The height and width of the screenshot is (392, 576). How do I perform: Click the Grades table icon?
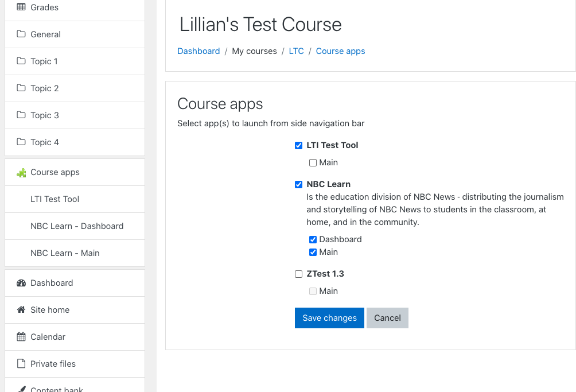point(21,7)
